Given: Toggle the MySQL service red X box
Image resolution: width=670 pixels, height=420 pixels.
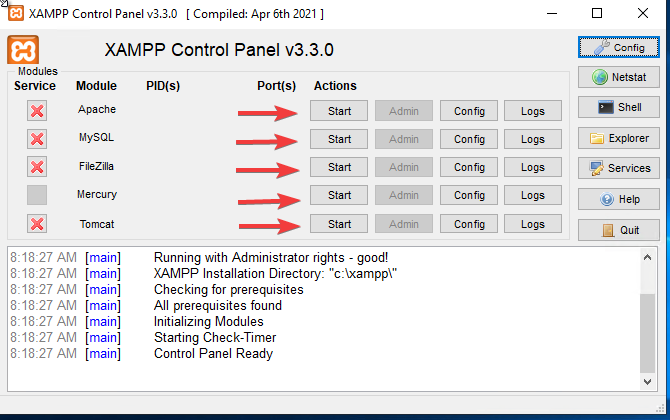Looking at the screenshot, I should click(x=37, y=139).
